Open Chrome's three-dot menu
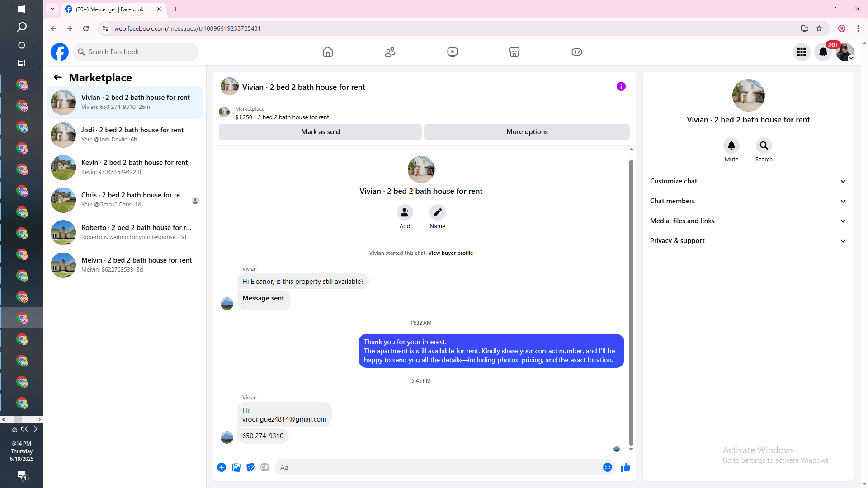Image resolution: width=868 pixels, height=488 pixels. [x=858, y=28]
